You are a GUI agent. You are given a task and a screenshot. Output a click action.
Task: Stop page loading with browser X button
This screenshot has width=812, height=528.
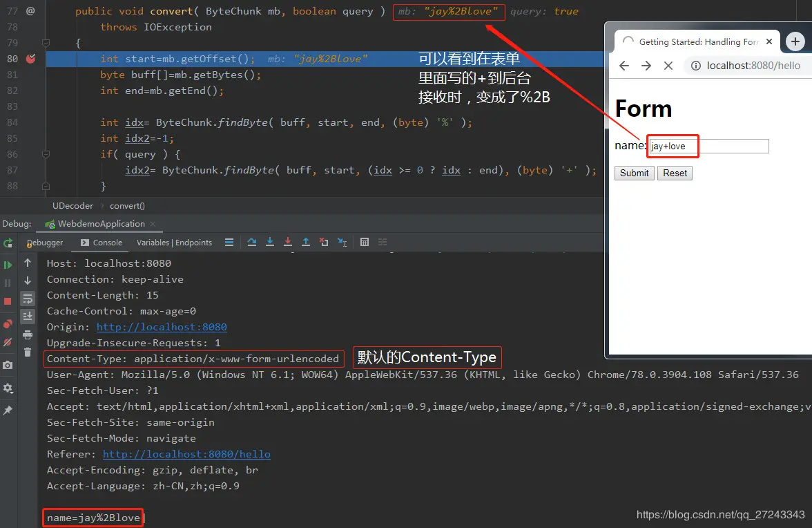point(668,66)
